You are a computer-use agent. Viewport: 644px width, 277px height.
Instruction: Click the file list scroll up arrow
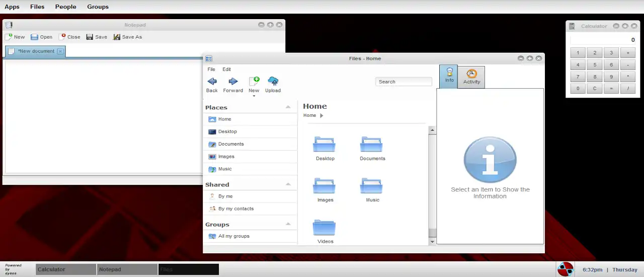pyautogui.click(x=432, y=130)
